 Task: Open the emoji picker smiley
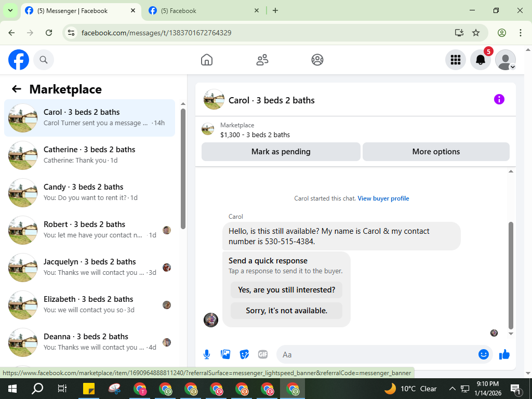pos(484,354)
